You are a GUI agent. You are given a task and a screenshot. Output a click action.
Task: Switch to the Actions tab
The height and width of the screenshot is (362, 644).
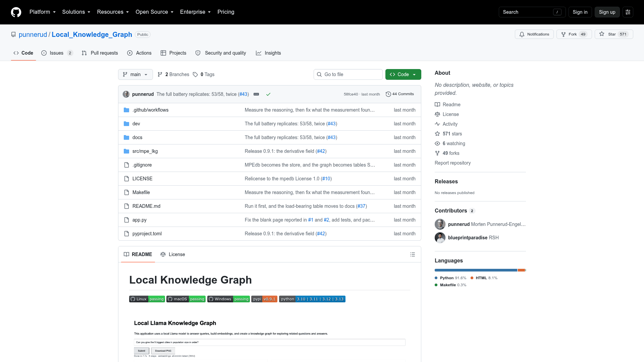pyautogui.click(x=140, y=53)
